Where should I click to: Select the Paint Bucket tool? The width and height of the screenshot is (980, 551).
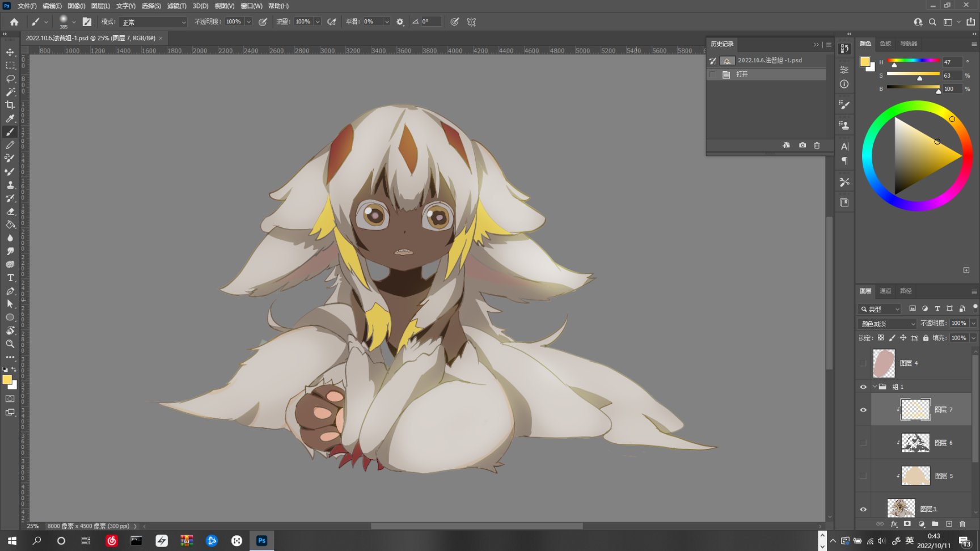[x=10, y=224]
